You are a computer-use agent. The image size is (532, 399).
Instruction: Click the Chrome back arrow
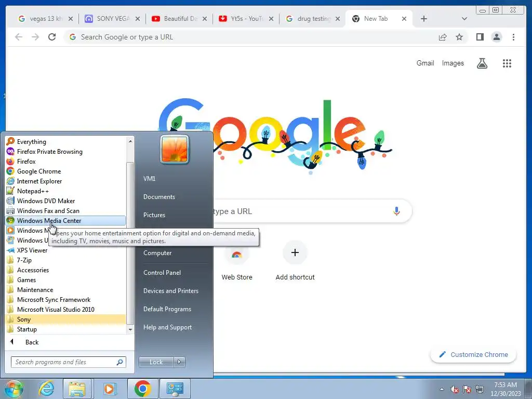pyautogui.click(x=19, y=37)
